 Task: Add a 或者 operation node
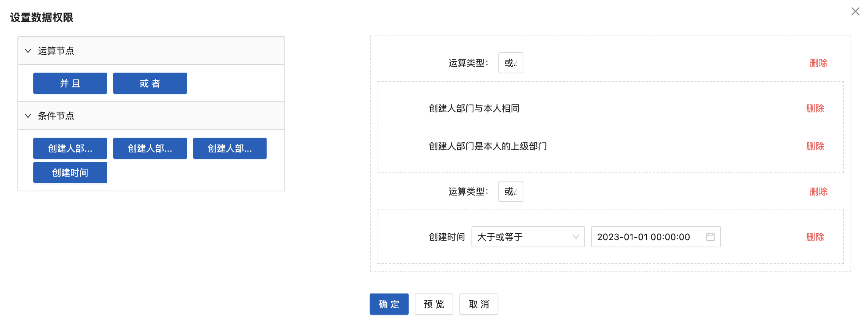pos(150,83)
